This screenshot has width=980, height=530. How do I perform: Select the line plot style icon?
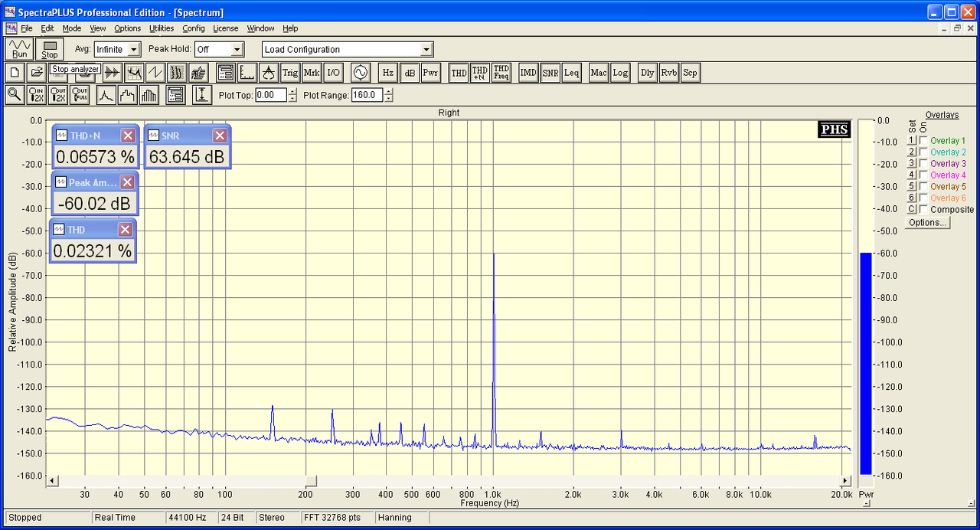pyautogui.click(x=106, y=95)
